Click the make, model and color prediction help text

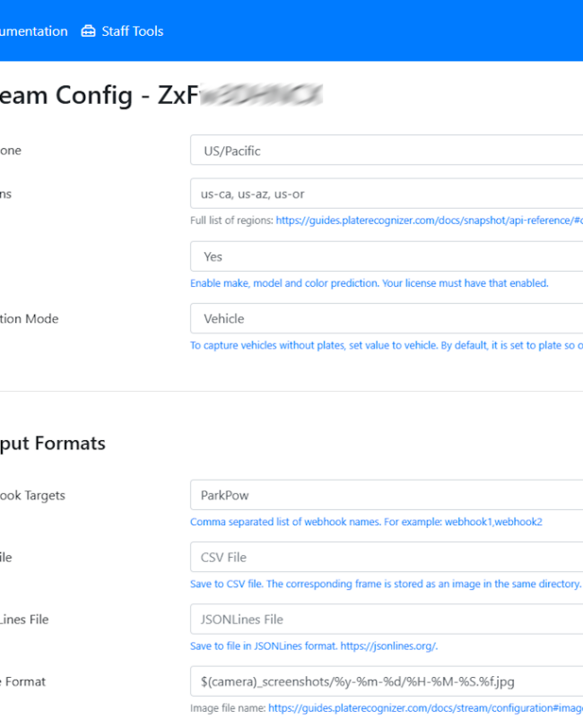point(370,283)
